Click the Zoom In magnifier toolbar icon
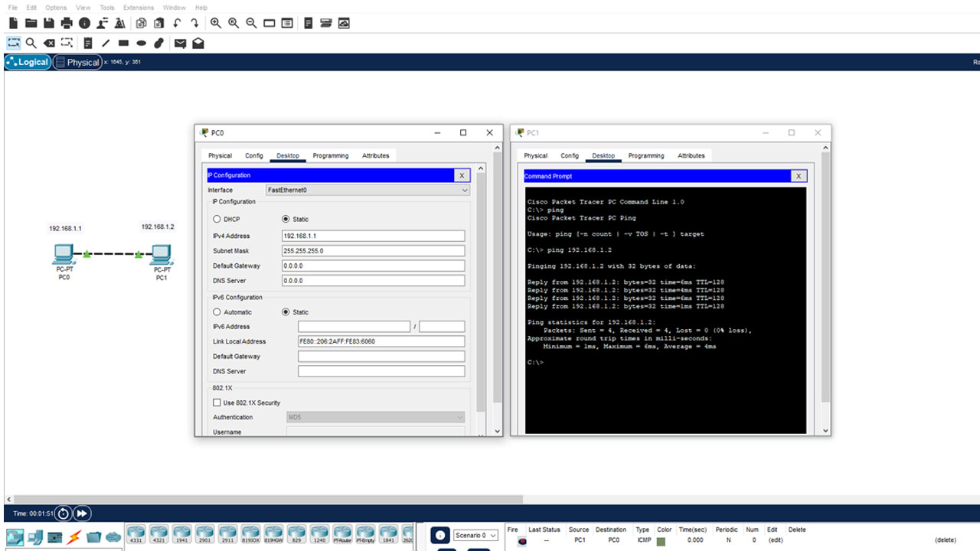Screen dimensions: 980x551 pyautogui.click(x=216, y=24)
